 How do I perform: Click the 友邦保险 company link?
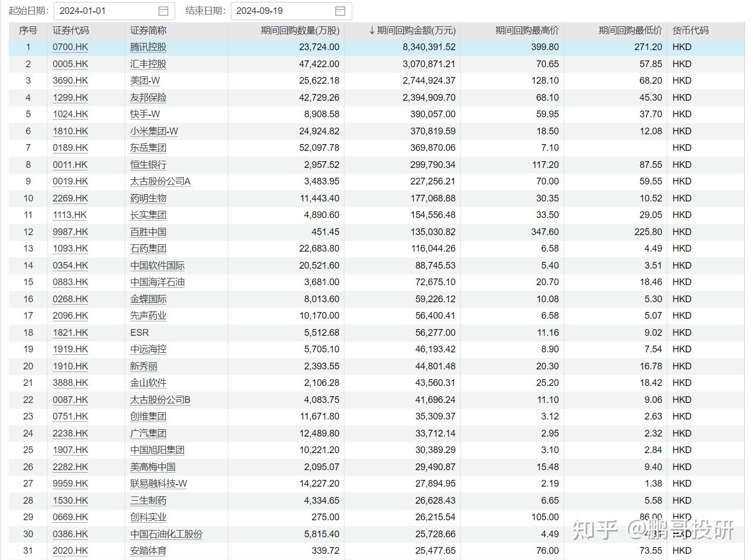tap(148, 97)
